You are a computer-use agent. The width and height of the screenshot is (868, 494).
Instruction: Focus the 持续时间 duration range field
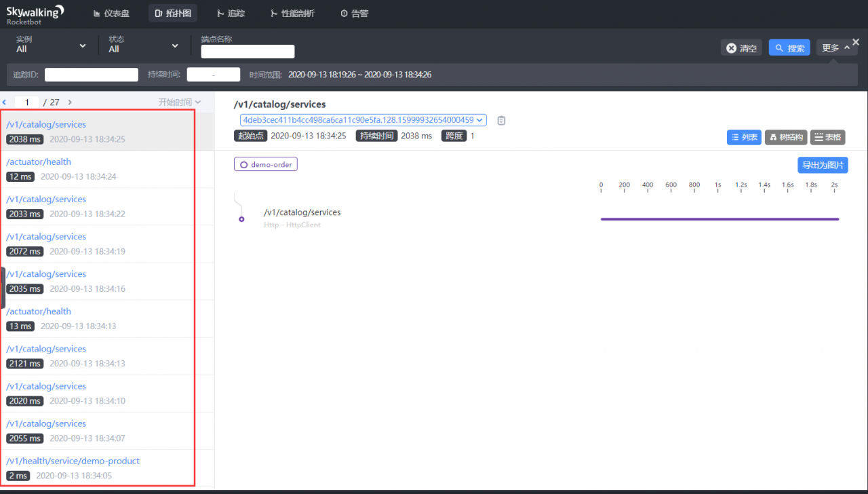point(214,75)
